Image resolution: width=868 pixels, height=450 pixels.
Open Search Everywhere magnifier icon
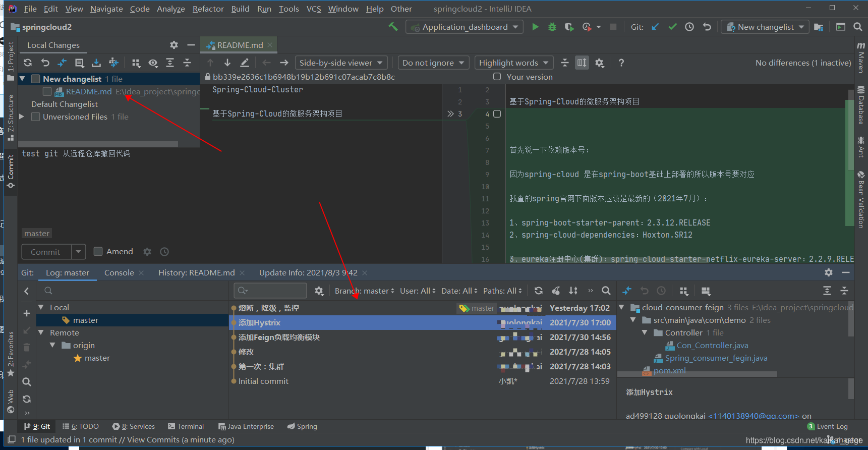pyautogui.click(x=857, y=27)
